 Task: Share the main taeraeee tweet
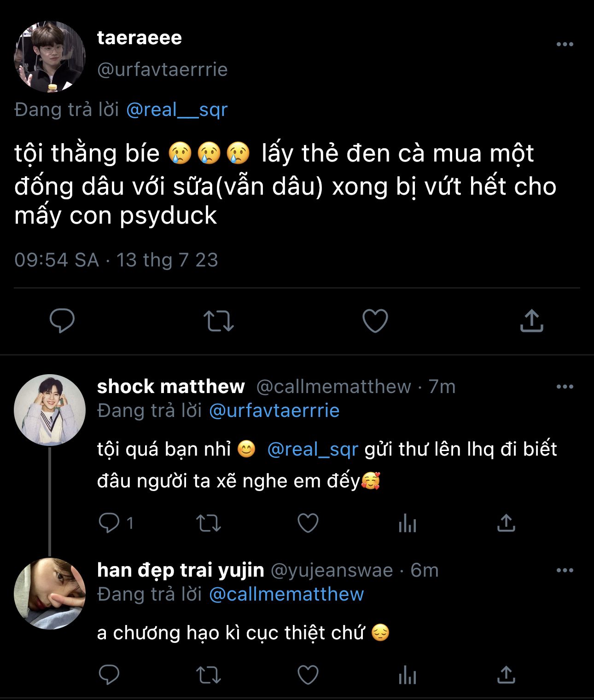tap(532, 321)
